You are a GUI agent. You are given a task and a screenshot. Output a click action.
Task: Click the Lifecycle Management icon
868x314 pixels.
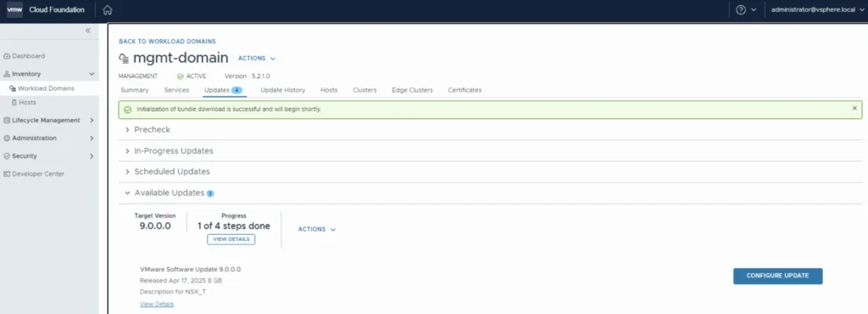(7, 121)
